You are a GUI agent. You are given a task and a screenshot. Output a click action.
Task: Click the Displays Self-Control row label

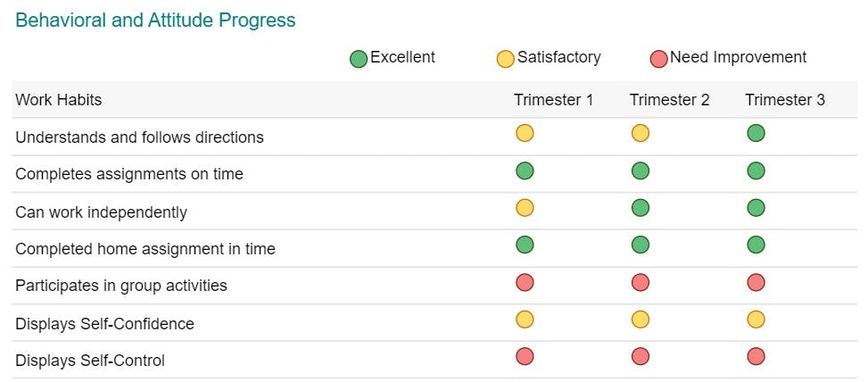tap(90, 361)
